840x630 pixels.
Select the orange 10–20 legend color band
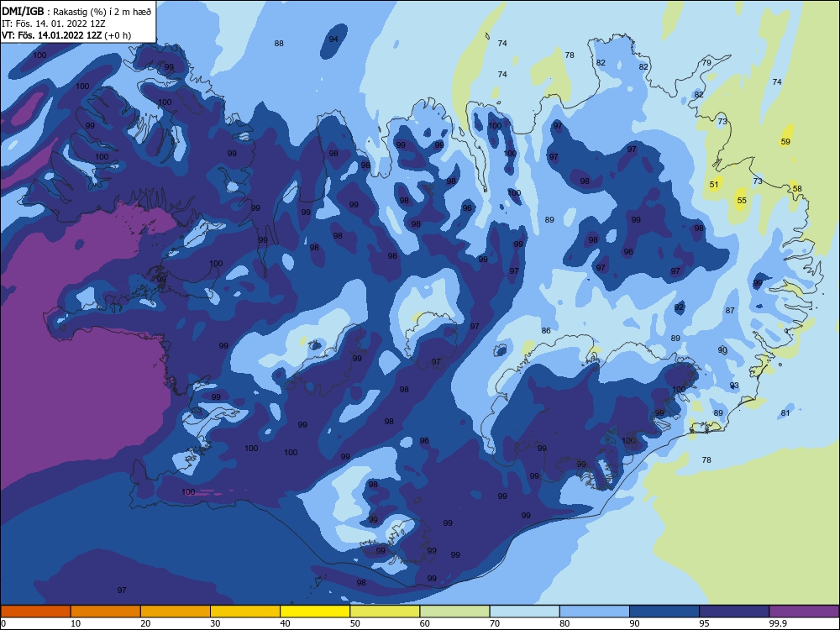tap(106, 612)
